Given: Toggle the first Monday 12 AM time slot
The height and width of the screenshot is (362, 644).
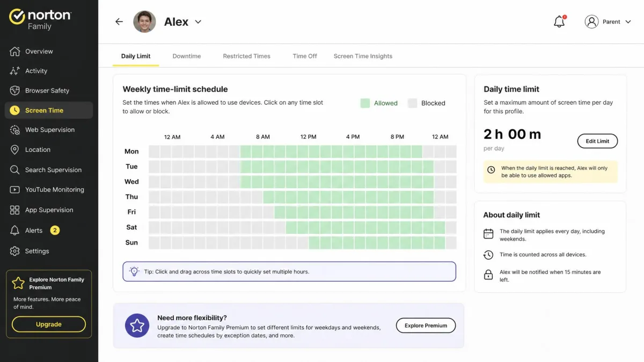Looking at the screenshot, I should pyautogui.click(x=154, y=151).
